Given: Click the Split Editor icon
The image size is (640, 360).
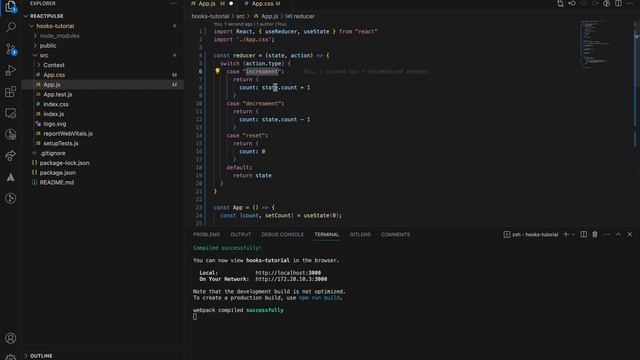Looking at the screenshot, I should pos(618,4).
